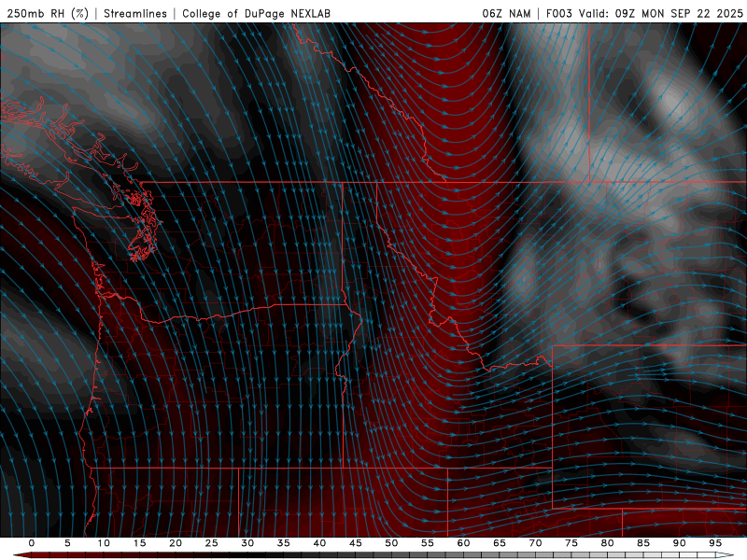Click the "F003" forecast hour text
Image resolution: width=747 pixels, height=560 pixels.
pyautogui.click(x=558, y=14)
